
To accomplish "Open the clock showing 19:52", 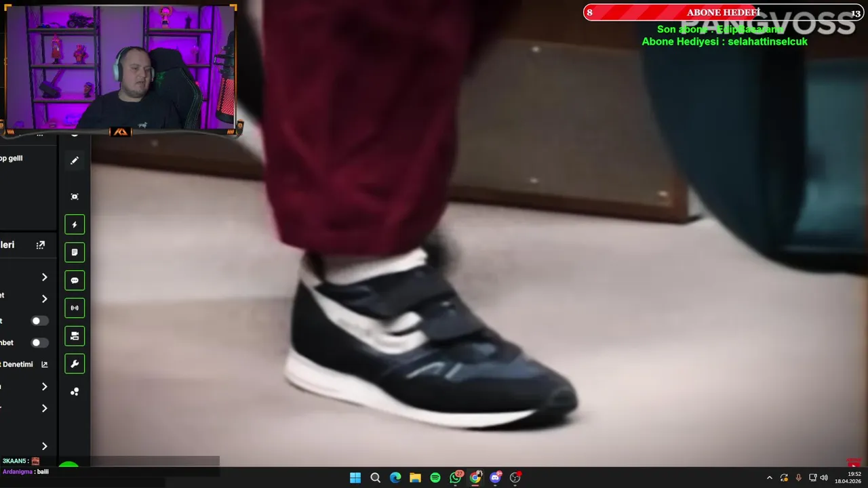I will point(848,478).
